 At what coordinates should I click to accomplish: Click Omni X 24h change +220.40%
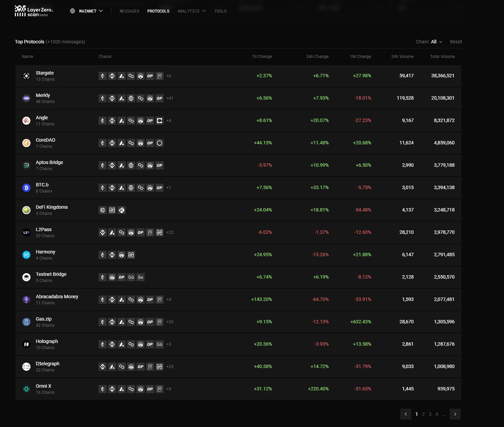318,389
